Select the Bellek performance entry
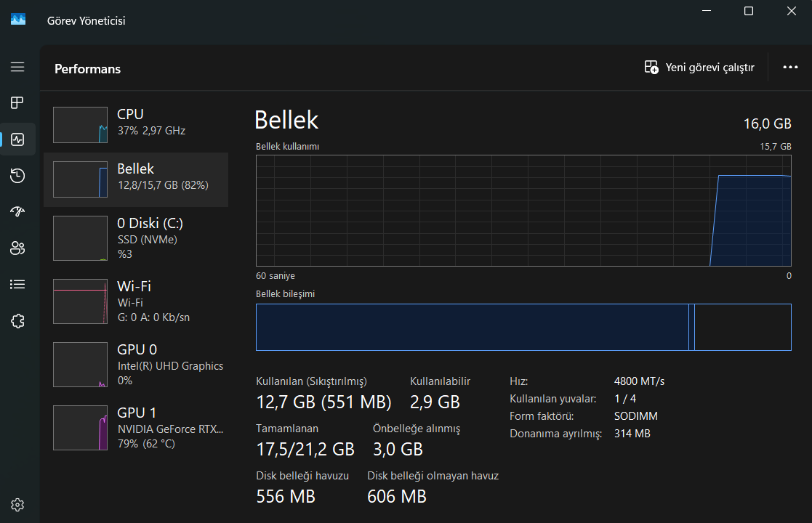 click(x=136, y=179)
